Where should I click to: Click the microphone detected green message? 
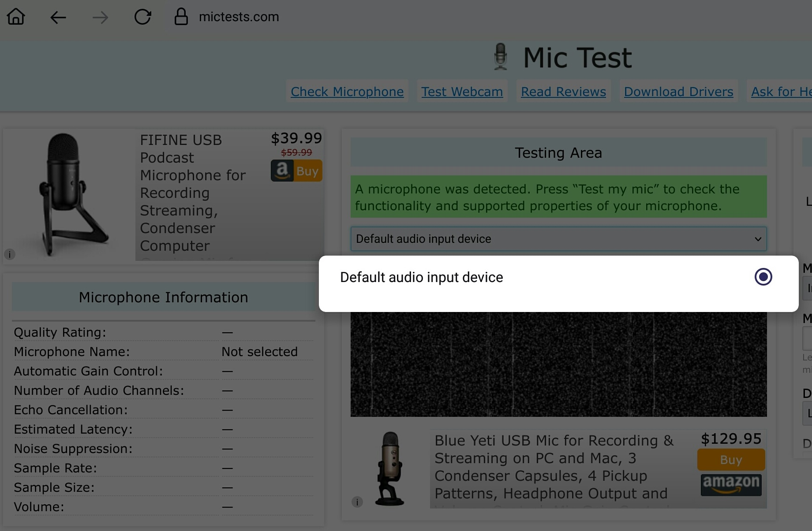point(558,197)
